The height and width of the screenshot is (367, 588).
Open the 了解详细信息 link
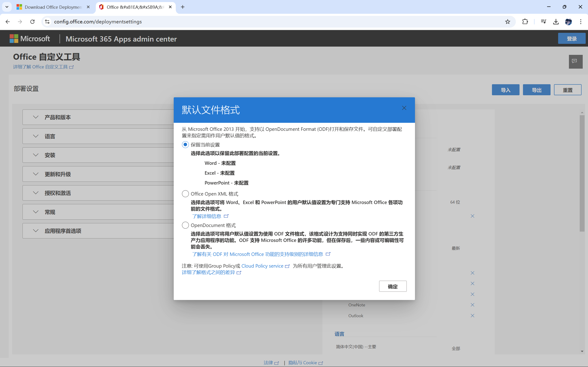(210, 216)
